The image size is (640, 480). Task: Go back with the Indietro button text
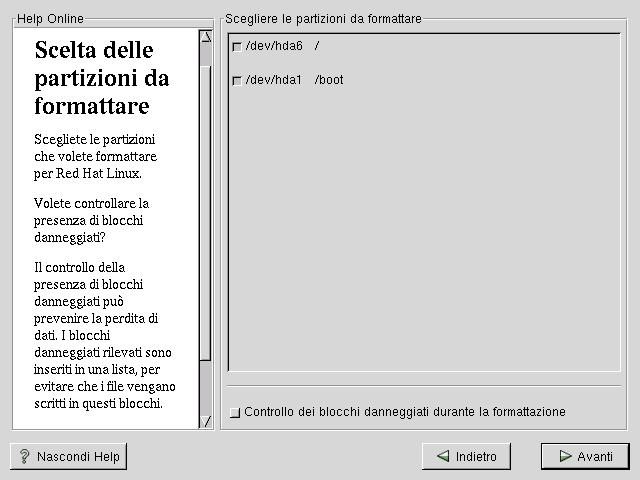[x=476, y=457]
